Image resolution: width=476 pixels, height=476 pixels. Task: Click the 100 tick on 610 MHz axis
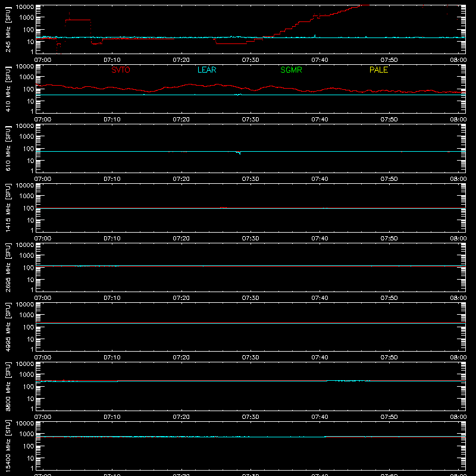coord(29,149)
